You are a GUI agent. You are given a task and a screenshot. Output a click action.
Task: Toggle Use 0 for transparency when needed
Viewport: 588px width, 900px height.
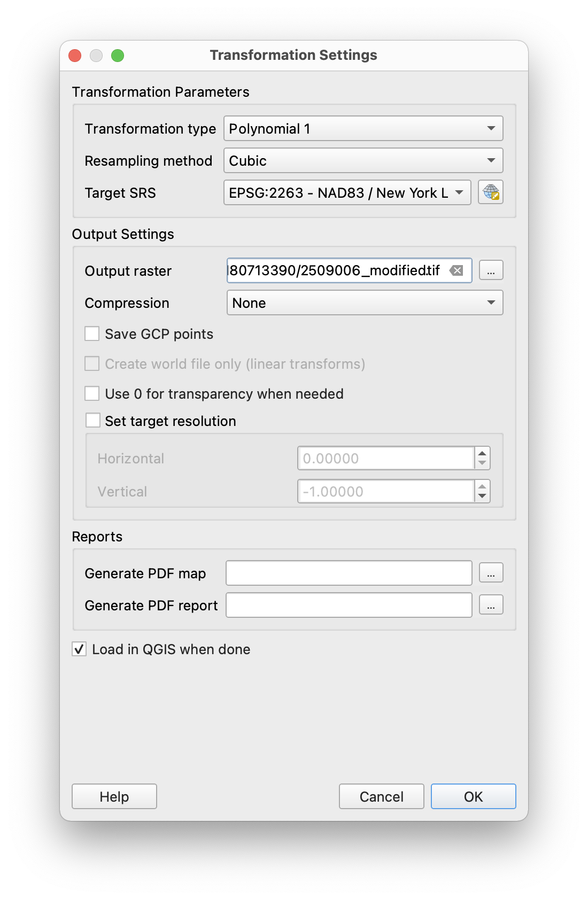[x=92, y=394]
